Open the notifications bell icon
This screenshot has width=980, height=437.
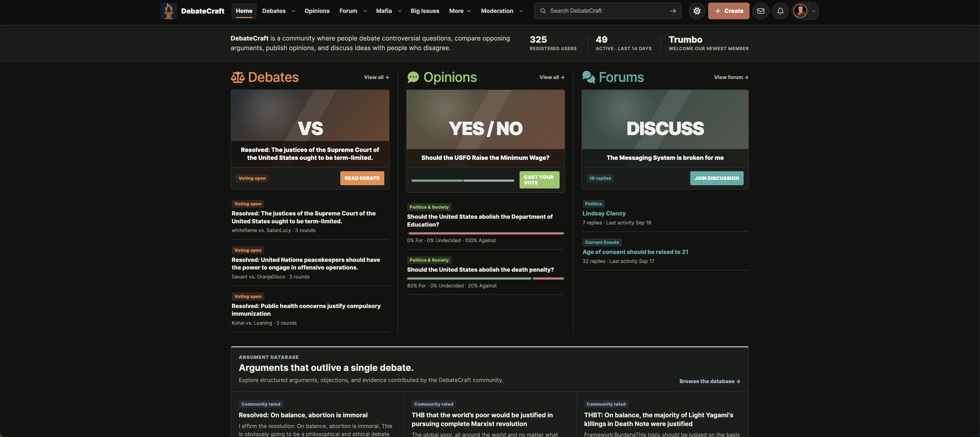[x=780, y=11]
